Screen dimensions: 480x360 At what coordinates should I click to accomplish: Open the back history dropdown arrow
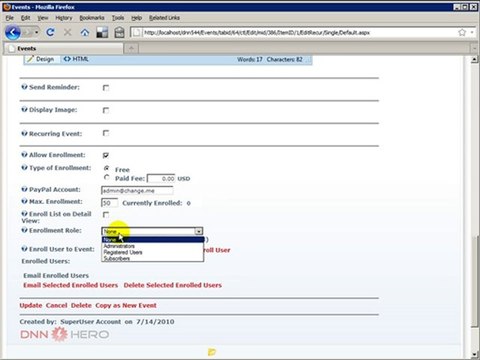coord(37,32)
